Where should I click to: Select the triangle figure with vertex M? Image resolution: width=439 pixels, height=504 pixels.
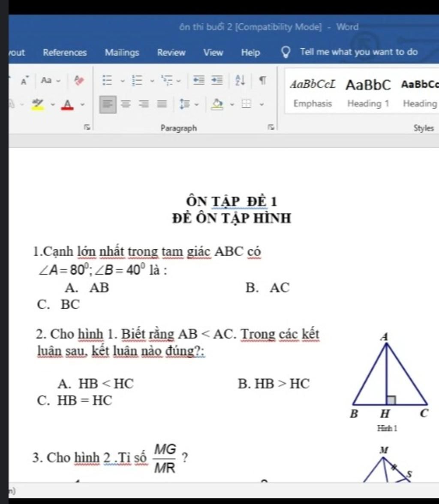coord(388,465)
